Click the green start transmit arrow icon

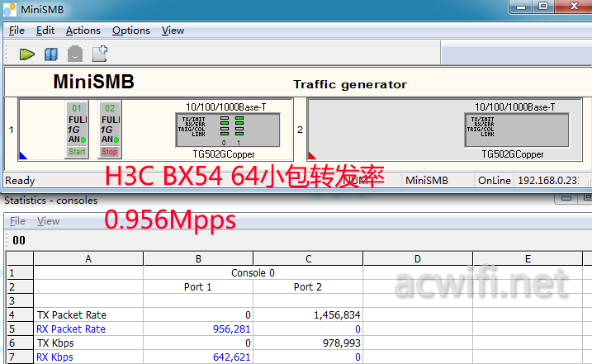(26, 54)
